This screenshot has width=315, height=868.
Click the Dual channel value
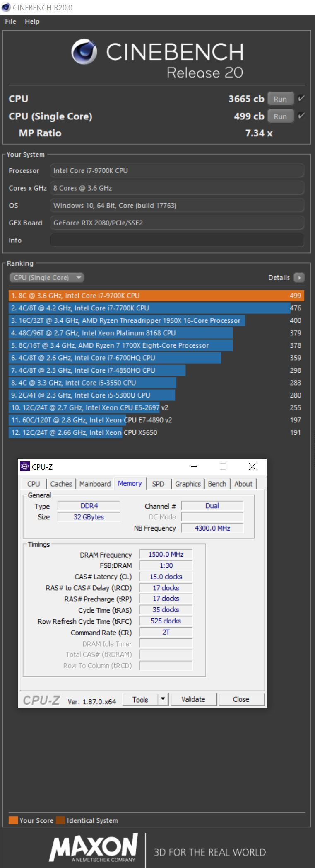[x=212, y=506]
